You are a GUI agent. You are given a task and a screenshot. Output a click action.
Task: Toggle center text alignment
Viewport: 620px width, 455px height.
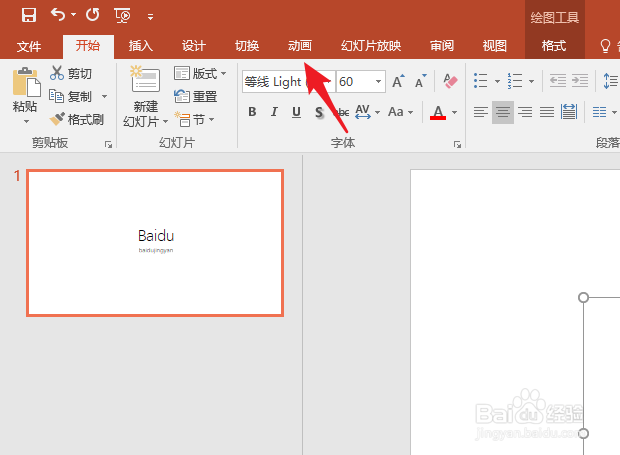[x=503, y=112]
